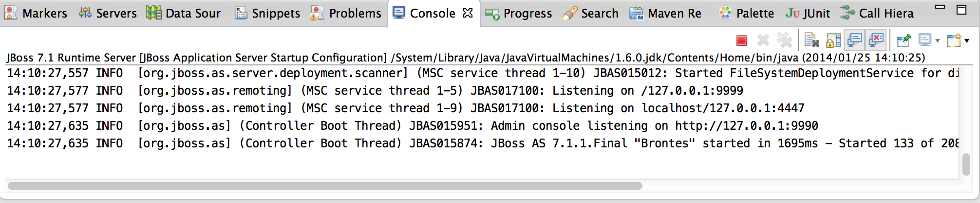The width and height of the screenshot is (980, 203).
Task: Terminate the running JBoss server
Action: [x=742, y=41]
